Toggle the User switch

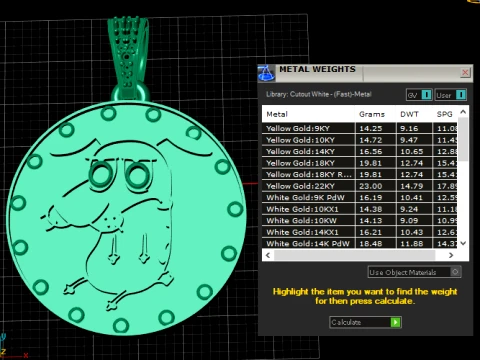[460, 95]
